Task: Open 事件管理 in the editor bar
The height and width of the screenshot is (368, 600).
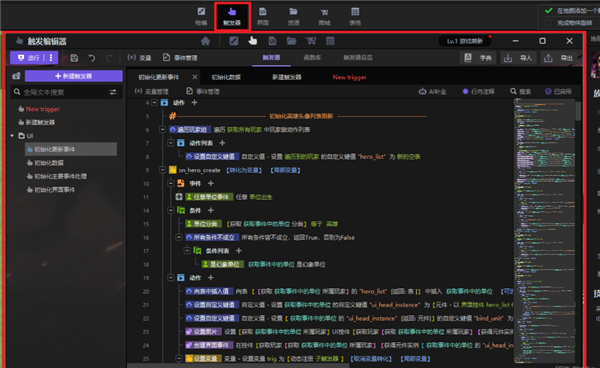Action: (x=203, y=91)
